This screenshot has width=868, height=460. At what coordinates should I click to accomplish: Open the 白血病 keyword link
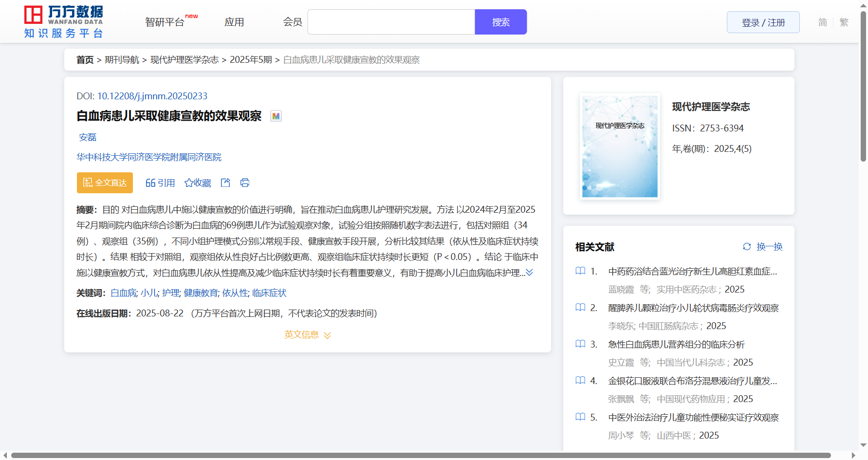[x=124, y=293]
